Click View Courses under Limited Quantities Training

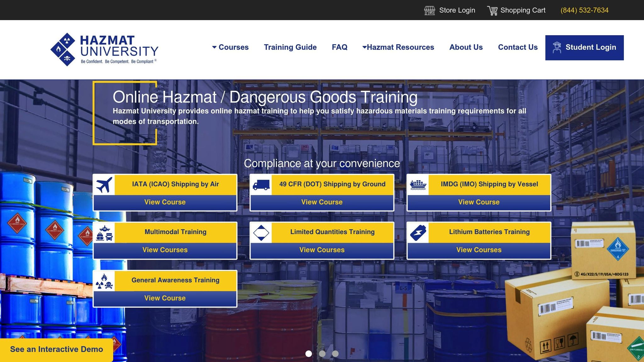[x=322, y=250]
